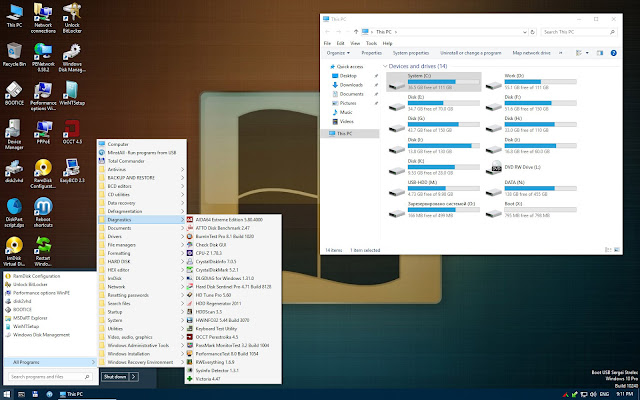The image size is (640, 400).
Task: Open the Organize dropdown in This PC window
Action: coord(338,53)
